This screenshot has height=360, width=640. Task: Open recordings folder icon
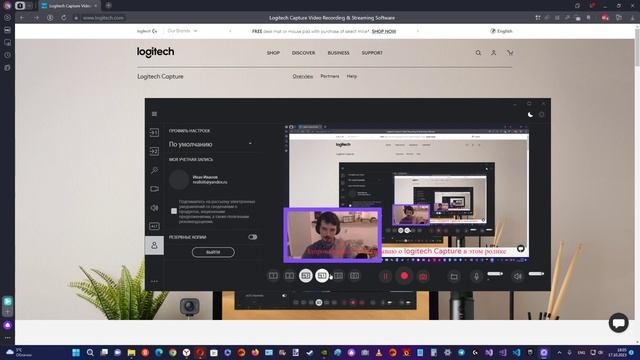pos(454,276)
